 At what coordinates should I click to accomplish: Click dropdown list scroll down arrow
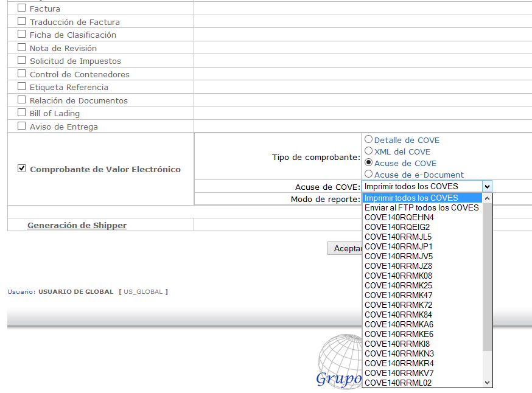tap(487, 383)
